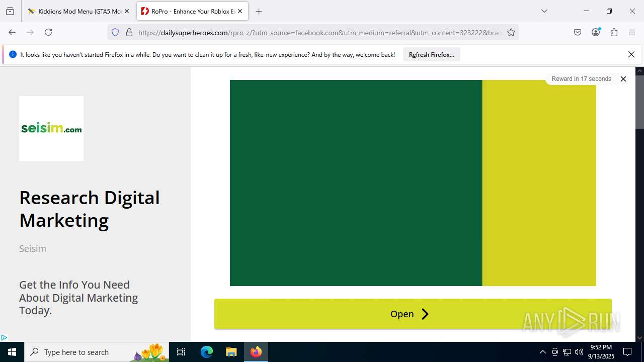Expand the list all tabs dropdown
The height and width of the screenshot is (362, 644).
pos(544,11)
